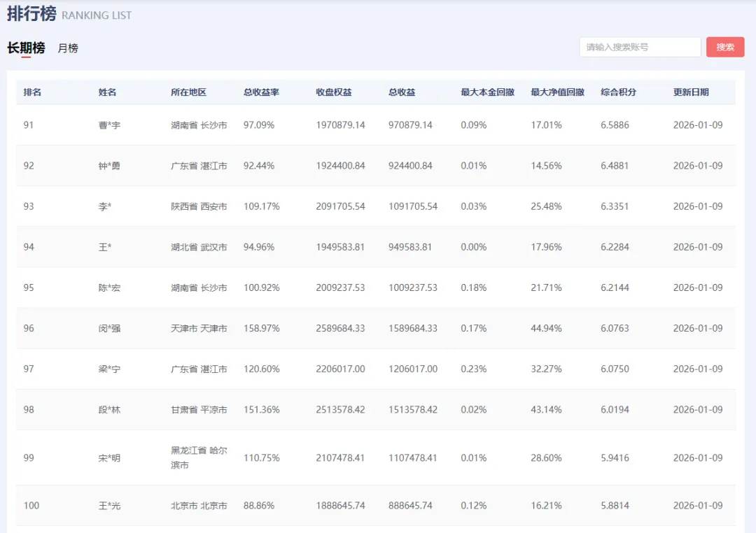Screen dimensions: 756x533
Task: Click rank 94 row of 王*
Action: (x=376, y=247)
